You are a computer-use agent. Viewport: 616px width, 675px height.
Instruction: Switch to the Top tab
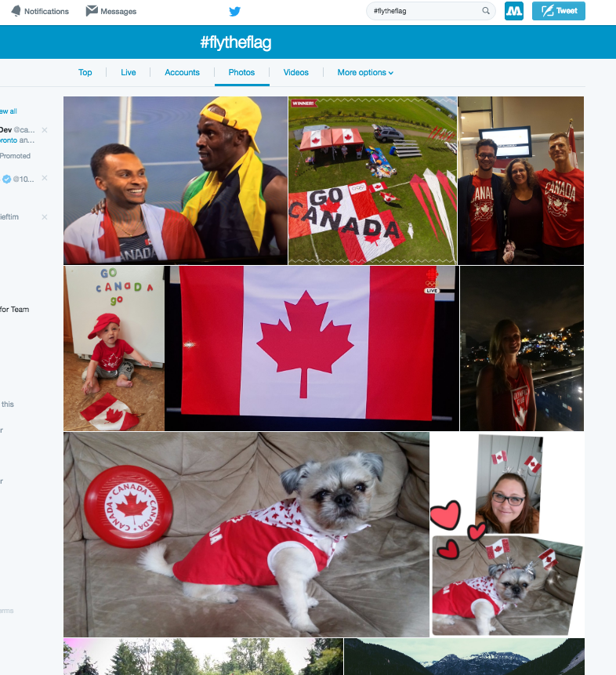tap(85, 72)
